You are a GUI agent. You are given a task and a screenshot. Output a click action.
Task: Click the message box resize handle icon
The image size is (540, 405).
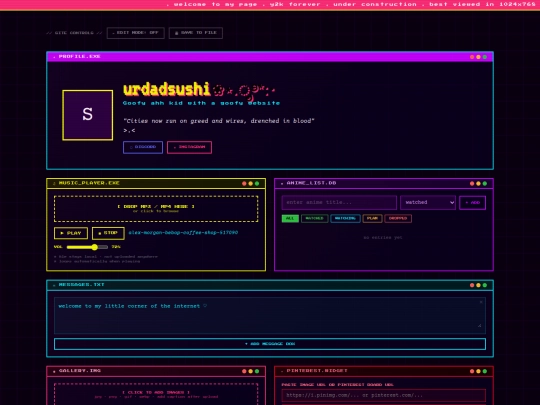point(479,325)
